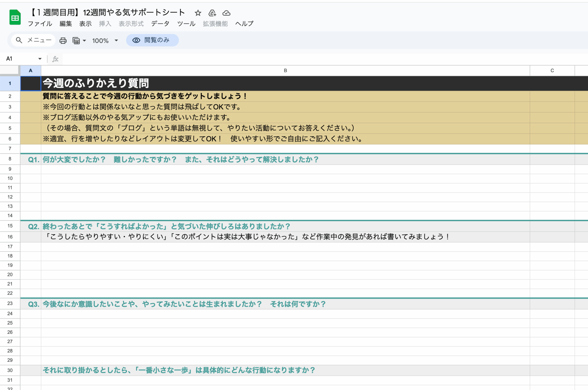Image resolution: width=588 pixels, height=390 pixels.
Task: Open the filter views table icon
Action: pyautogui.click(x=76, y=40)
